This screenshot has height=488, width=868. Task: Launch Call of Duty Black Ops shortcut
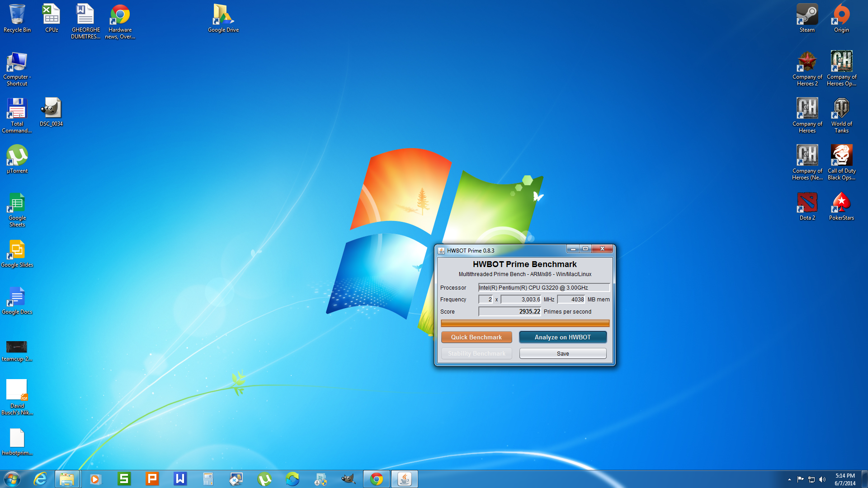[x=841, y=163]
